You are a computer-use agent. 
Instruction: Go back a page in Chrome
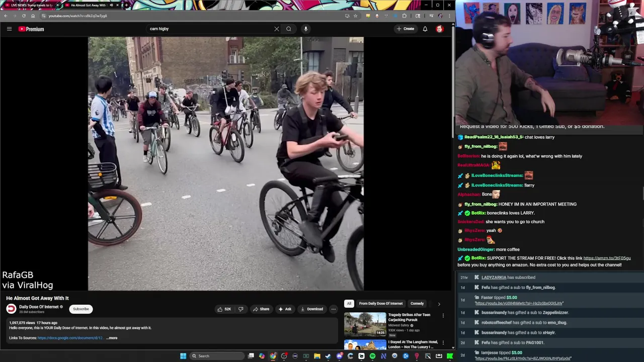click(x=6, y=16)
